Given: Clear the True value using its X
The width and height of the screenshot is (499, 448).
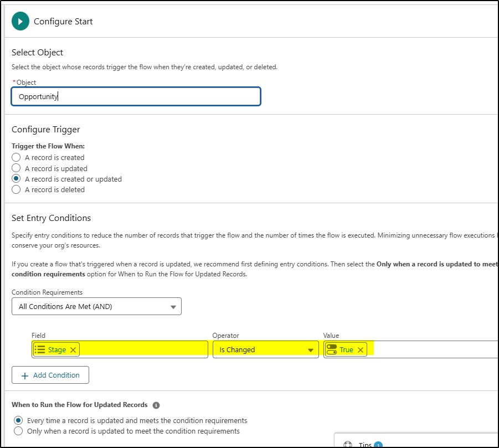Looking at the screenshot, I should point(360,349).
